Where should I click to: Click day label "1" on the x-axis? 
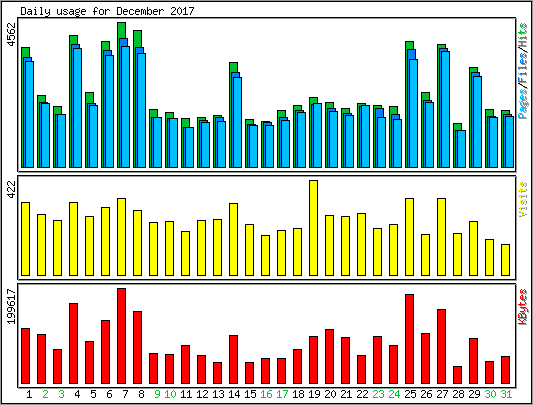pos(29,394)
